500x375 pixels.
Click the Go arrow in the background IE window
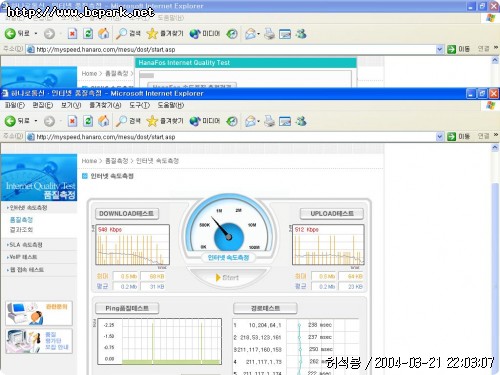point(451,49)
